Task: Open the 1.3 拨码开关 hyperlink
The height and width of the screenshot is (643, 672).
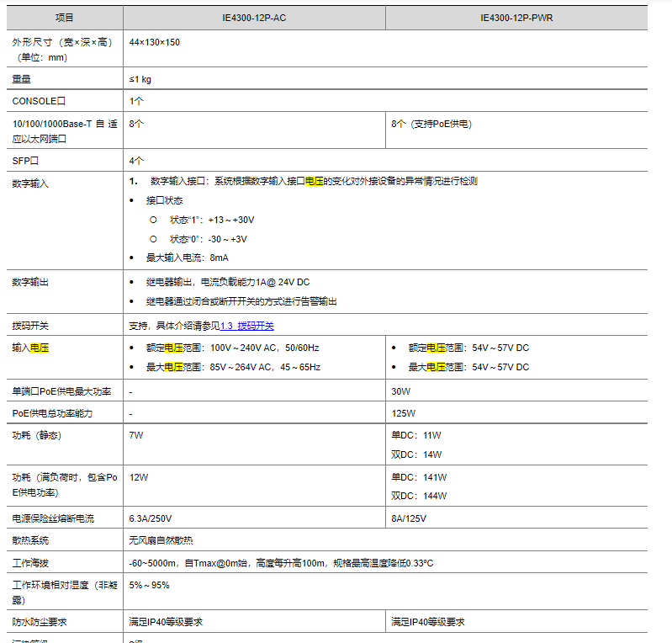Action: tap(247, 326)
